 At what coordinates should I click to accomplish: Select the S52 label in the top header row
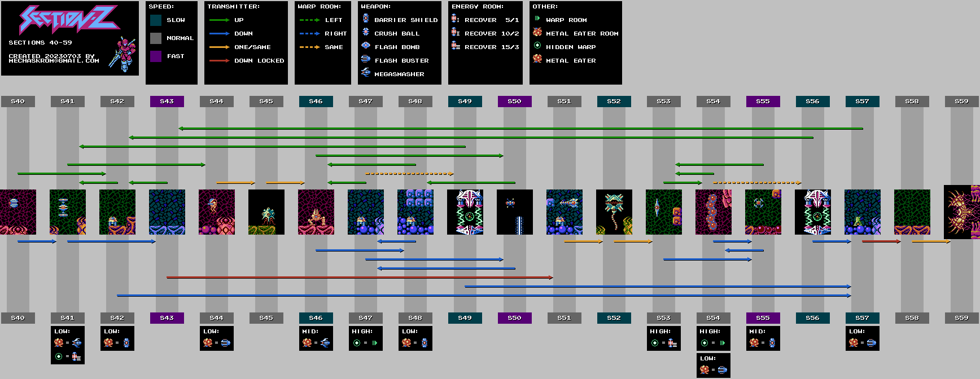614,102
